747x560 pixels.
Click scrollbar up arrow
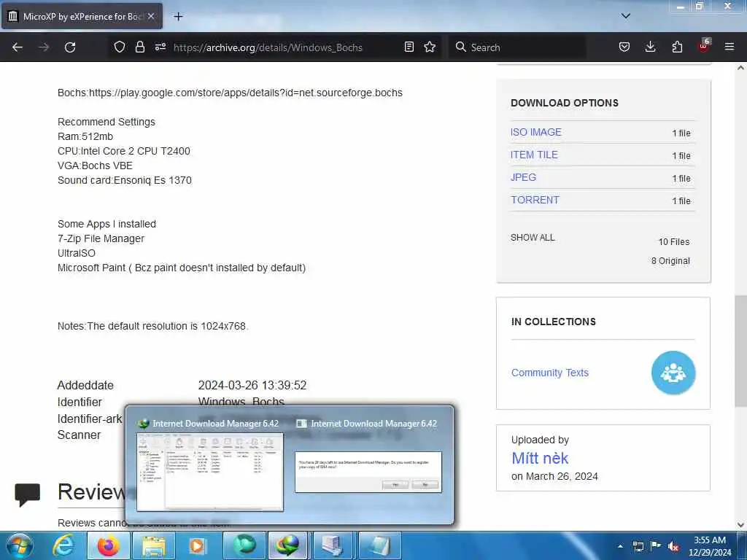click(740, 68)
